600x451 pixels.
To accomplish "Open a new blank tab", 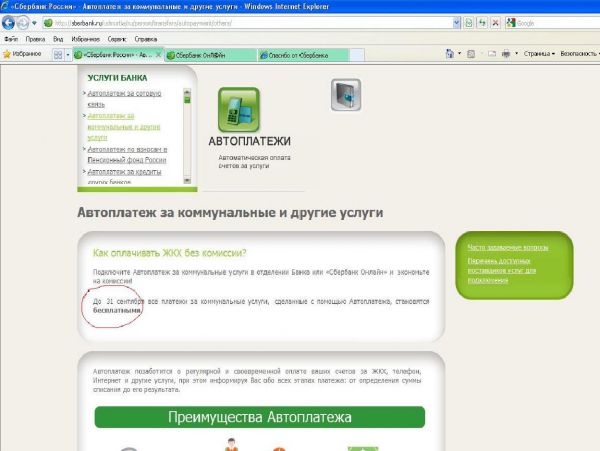I will [357, 55].
